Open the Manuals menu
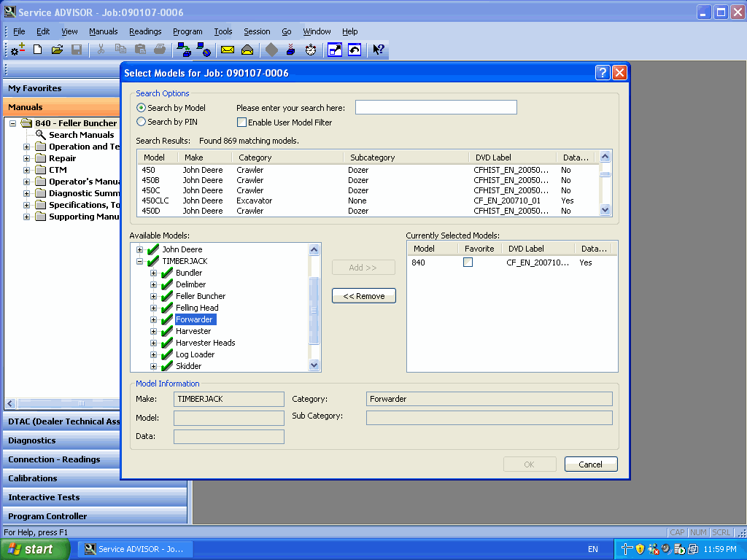The image size is (747, 560). pos(103,31)
